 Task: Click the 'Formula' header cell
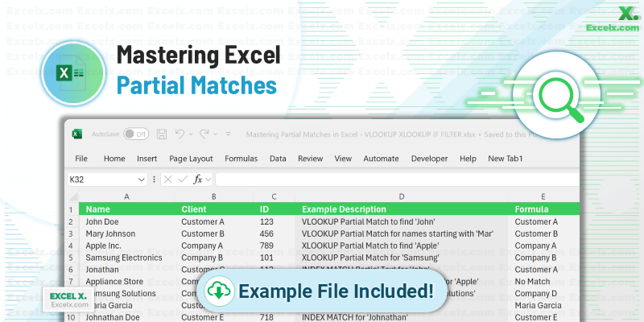[543, 209]
